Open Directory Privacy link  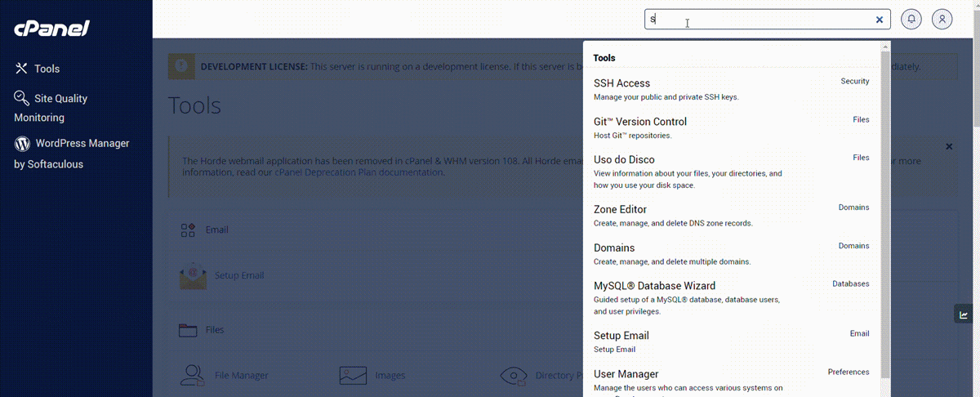[x=559, y=376]
